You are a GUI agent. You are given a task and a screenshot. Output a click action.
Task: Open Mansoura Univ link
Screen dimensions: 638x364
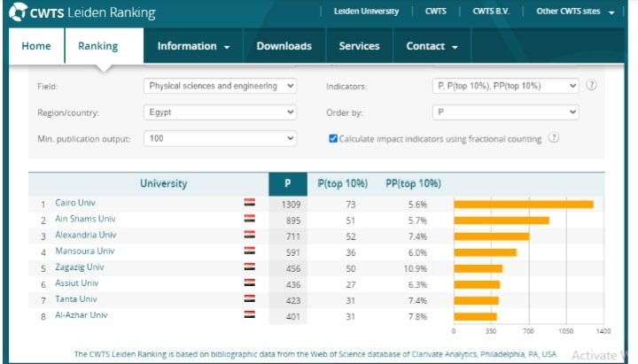point(85,251)
